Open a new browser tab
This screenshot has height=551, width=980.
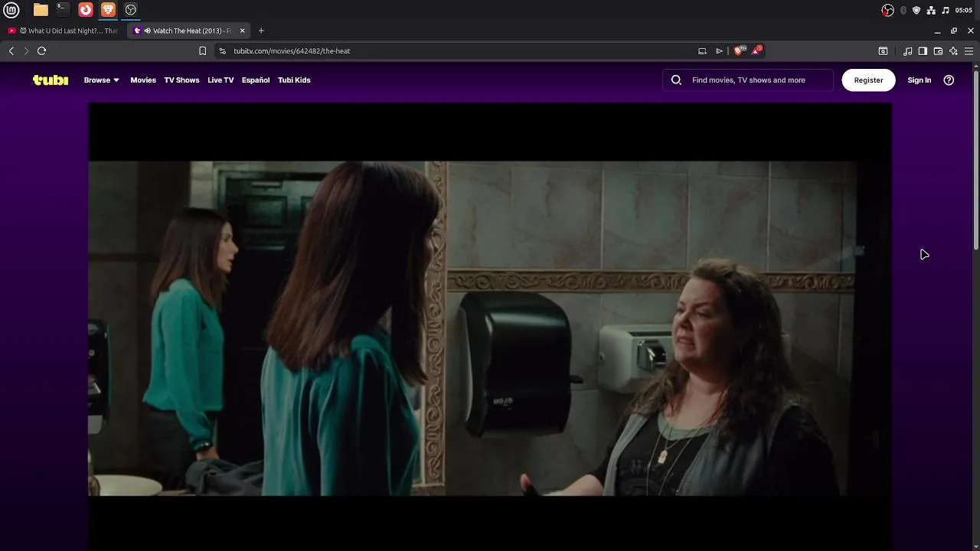[261, 31]
